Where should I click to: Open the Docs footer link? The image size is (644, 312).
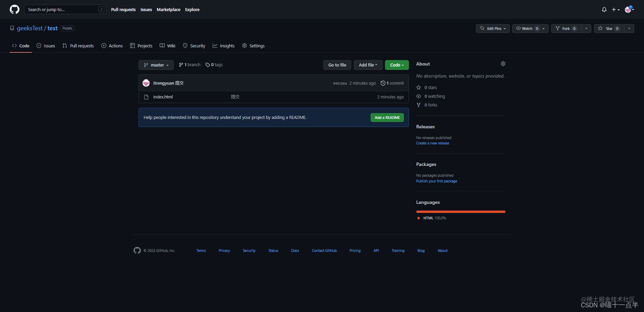[x=295, y=251]
